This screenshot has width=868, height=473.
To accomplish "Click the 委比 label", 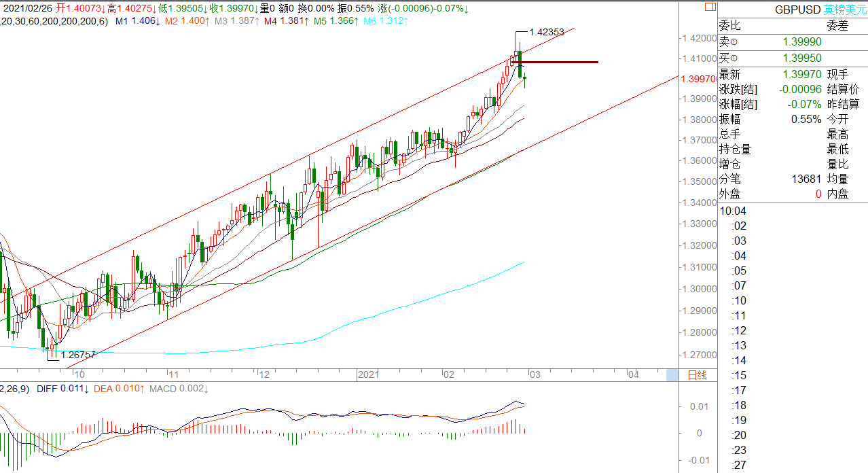I will 730,26.
